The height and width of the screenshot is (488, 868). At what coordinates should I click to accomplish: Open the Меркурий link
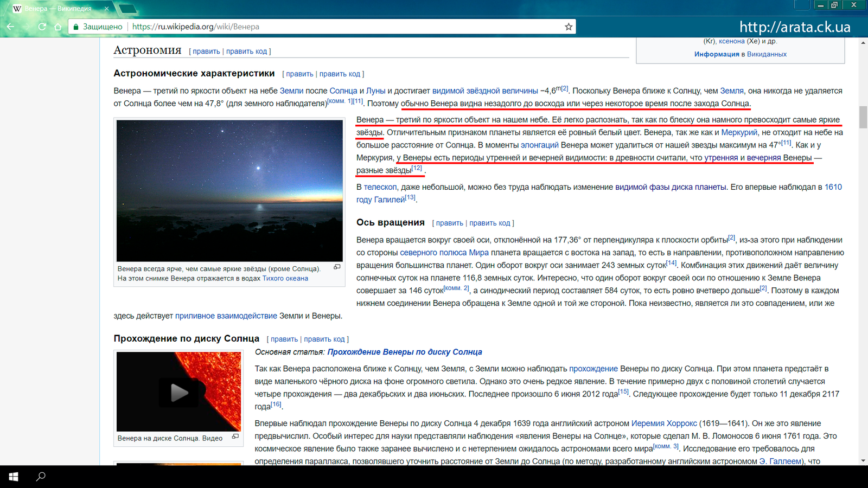[x=739, y=132]
